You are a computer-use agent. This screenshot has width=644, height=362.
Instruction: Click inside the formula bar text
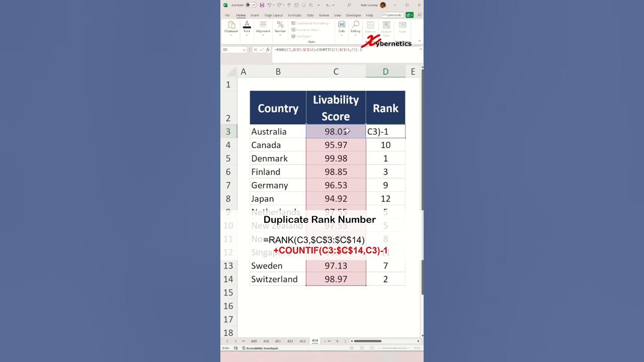pos(318,50)
